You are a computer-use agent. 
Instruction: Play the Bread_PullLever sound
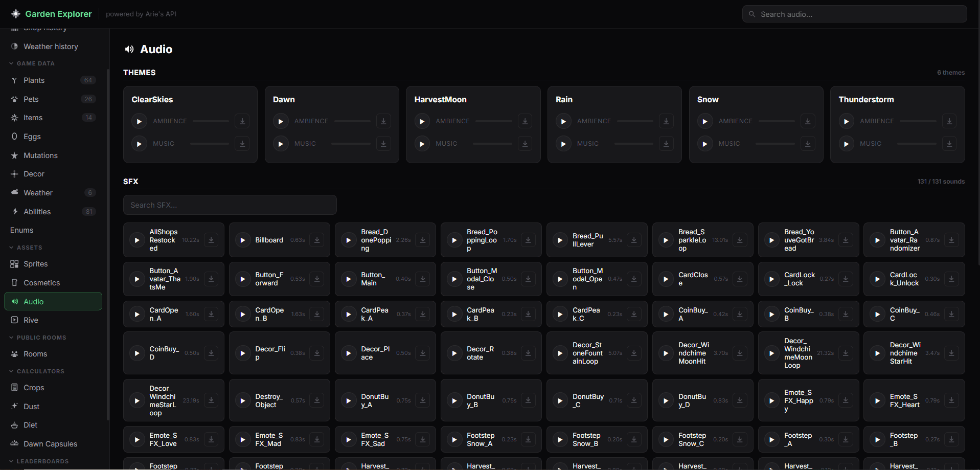[x=560, y=240]
